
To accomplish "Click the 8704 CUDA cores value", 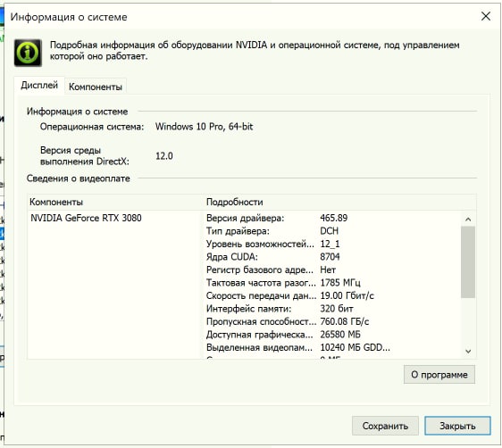I will [330, 257].
